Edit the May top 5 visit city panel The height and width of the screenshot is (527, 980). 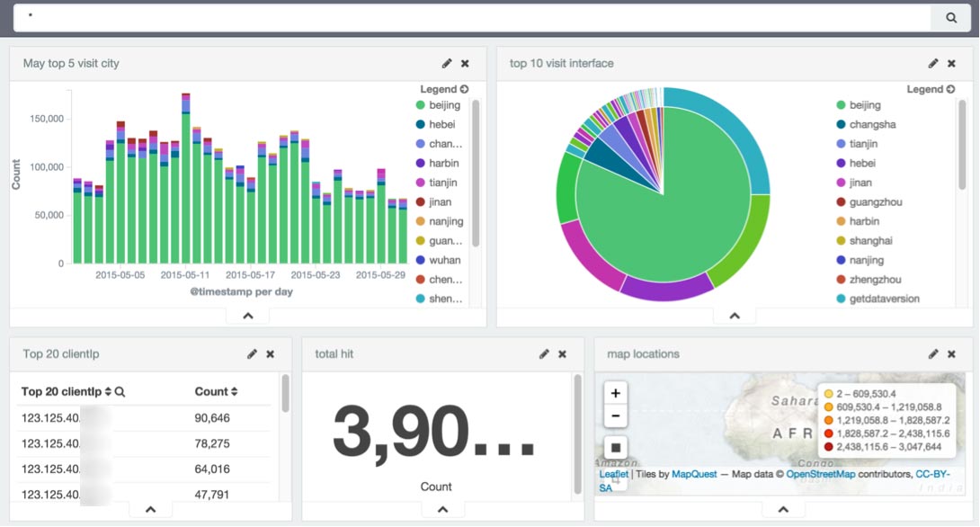[446, 63]
